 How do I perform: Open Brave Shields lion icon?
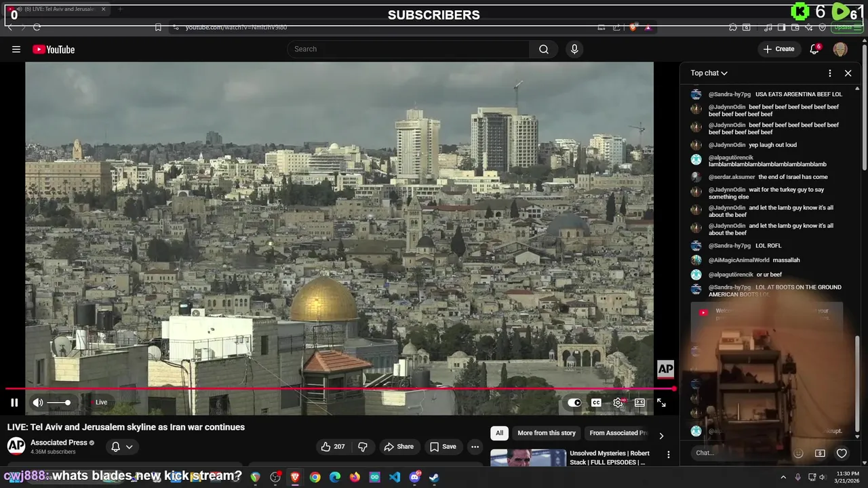pos(633,27)
